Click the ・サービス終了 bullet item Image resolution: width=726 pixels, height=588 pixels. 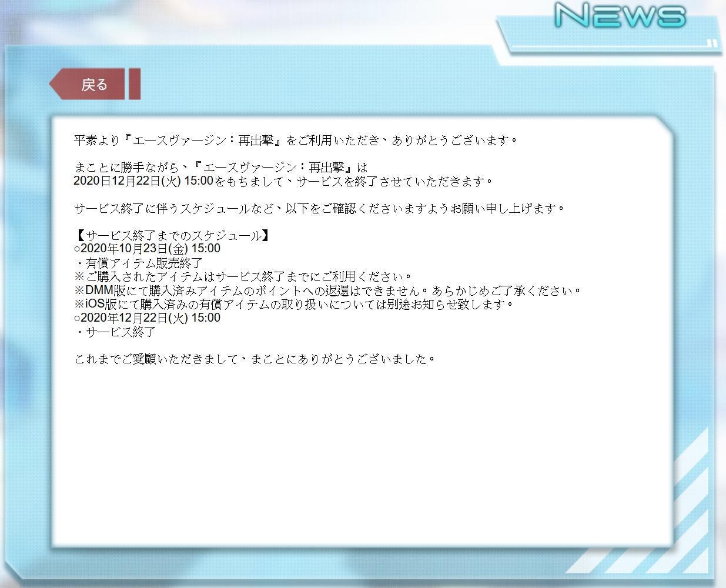pos(115,332)
